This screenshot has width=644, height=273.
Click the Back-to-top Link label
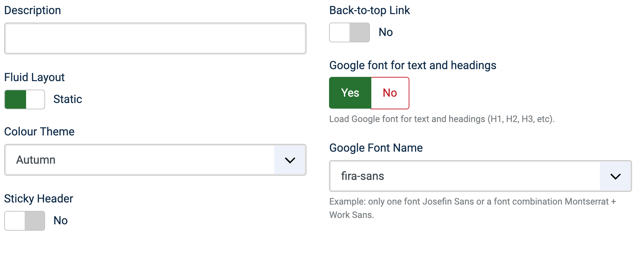point(370,11)
